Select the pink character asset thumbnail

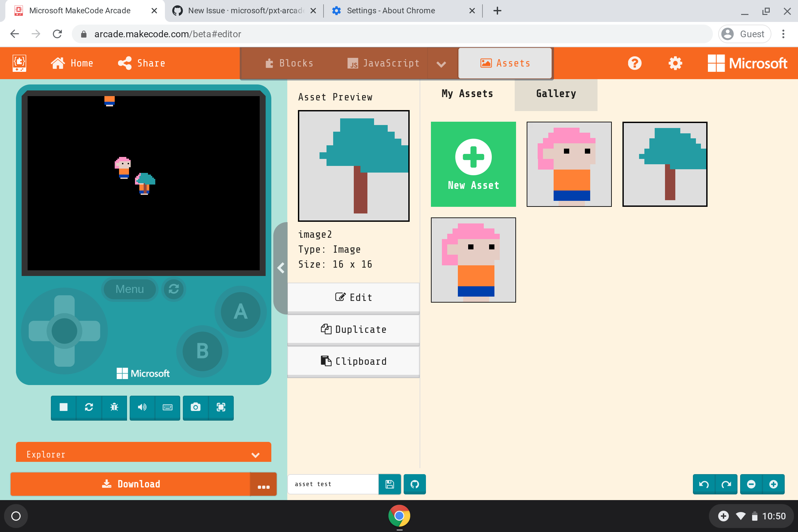569,164
